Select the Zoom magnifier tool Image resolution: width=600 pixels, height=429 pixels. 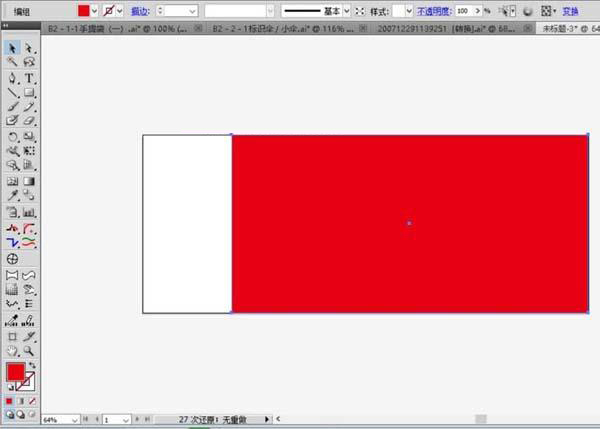point(29,351)
